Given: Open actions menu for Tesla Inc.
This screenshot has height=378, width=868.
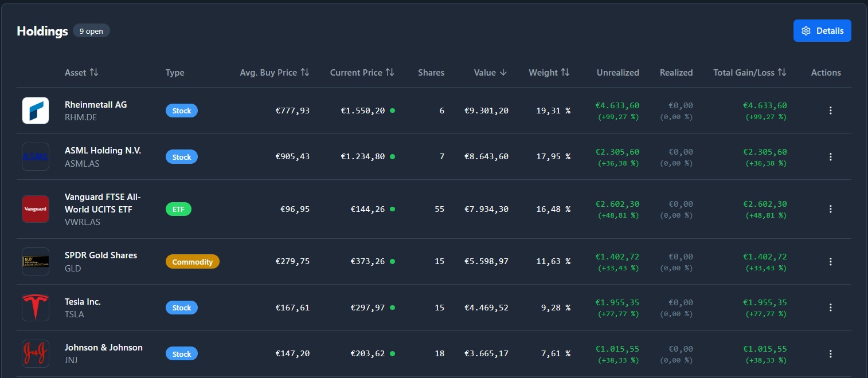Looking at the screenshot, I should 831,308.
